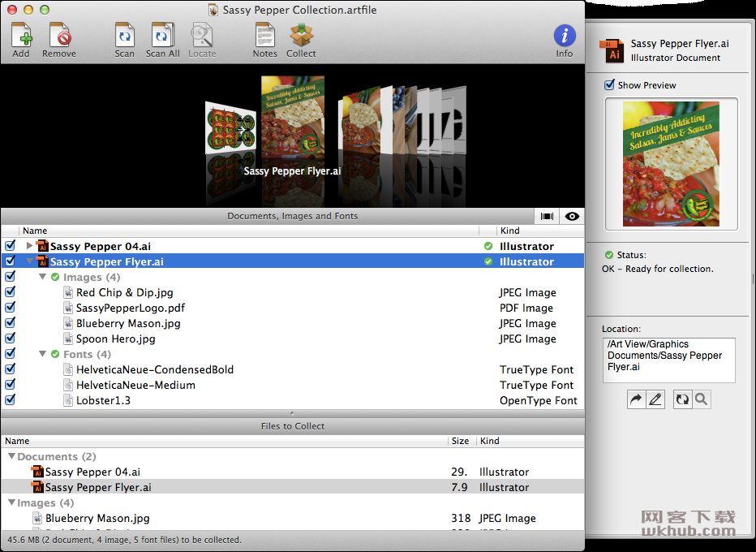
Task: Click Red Chip & Dip.jpg file icon
Action: [x=68, y=292]
